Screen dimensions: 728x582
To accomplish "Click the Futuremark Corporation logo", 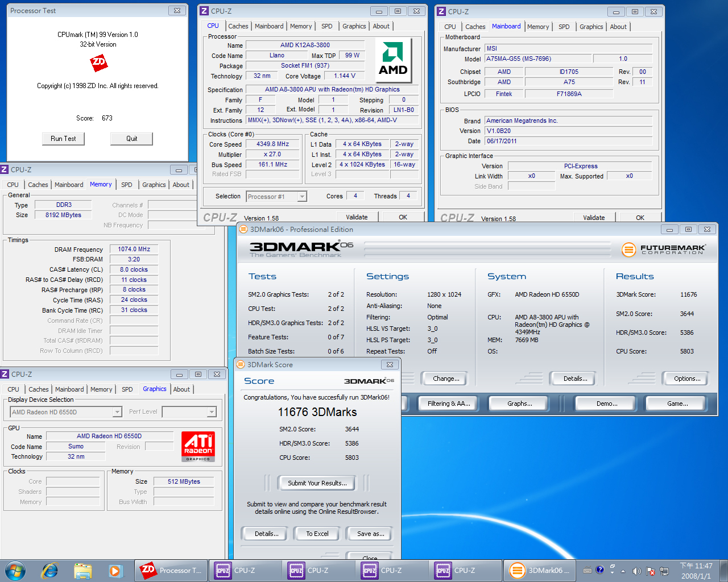I will (x=663, y=249).
